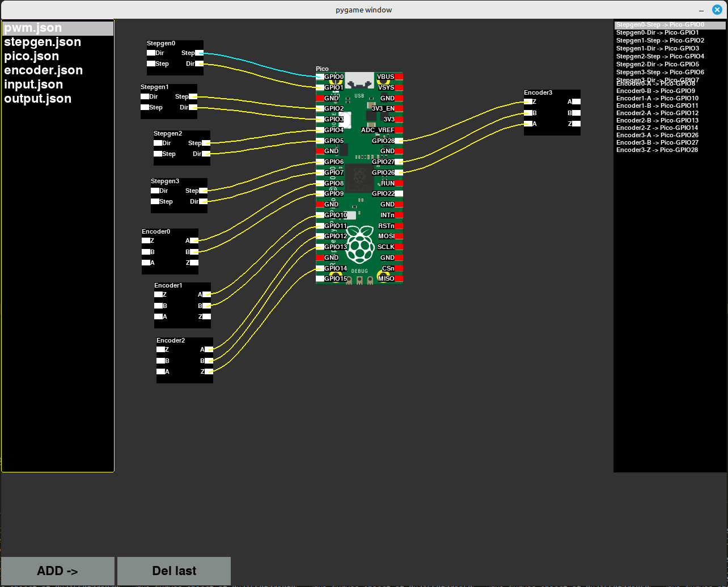Screen dimensions: 728x587
Task: Select the Stepgen0-Step -> Pico-GPIO0 connection entry
Action: pyautogui.click(x=660, y=25)
